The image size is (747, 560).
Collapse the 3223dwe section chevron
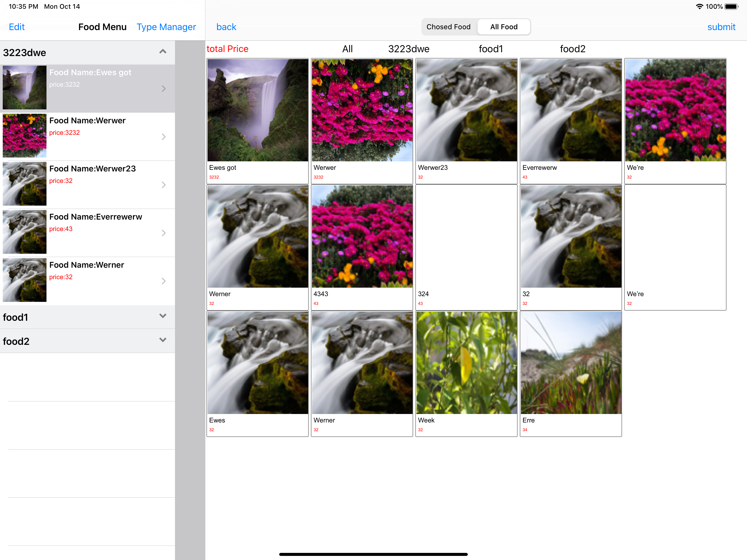click(x=163, y=52)
